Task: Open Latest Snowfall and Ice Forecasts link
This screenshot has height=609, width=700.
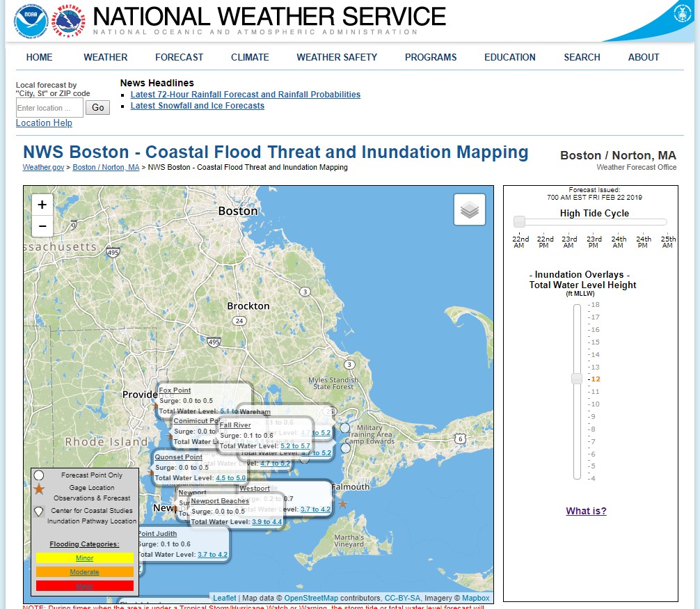Action: tap(197, 106)
